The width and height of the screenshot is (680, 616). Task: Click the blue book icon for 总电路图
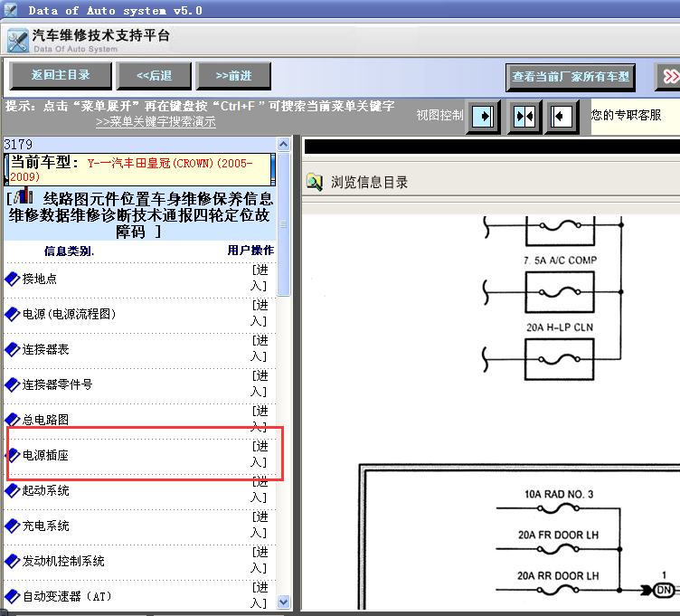click(12, 420)
